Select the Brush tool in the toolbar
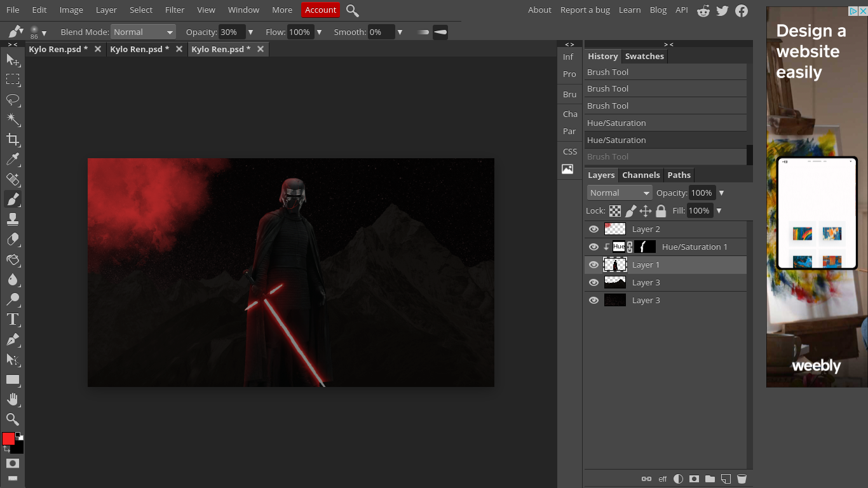 click(13, 200)
